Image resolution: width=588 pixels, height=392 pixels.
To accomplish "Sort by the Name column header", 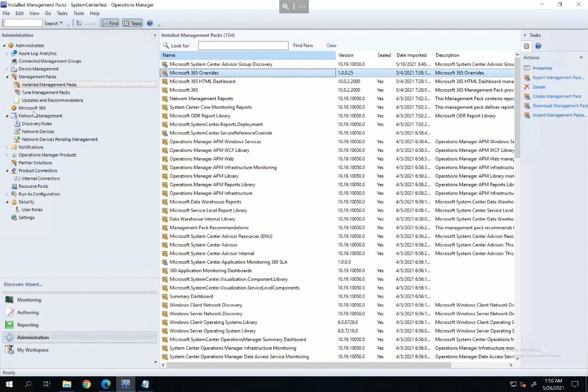I will click(248, 55).
